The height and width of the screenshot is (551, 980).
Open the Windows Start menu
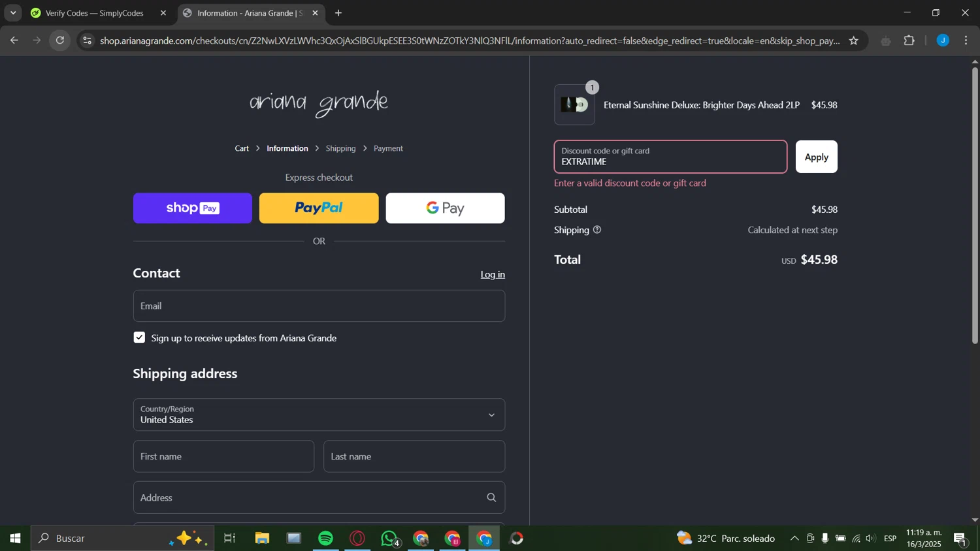(x=15, y=539)
